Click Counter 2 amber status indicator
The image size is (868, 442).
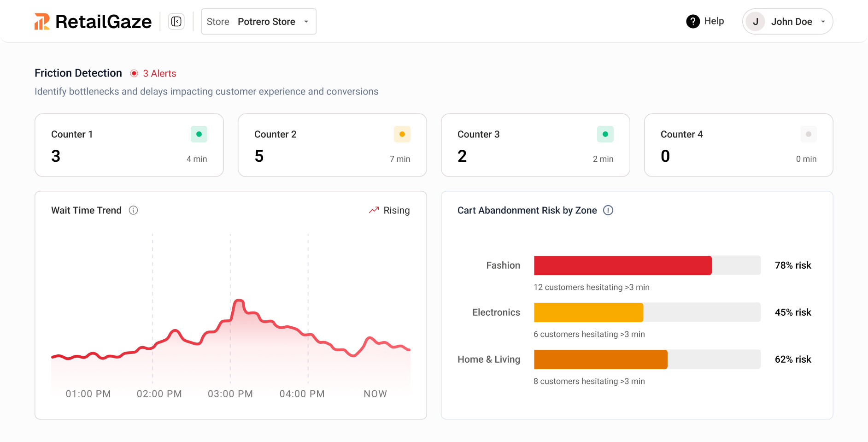402,134
